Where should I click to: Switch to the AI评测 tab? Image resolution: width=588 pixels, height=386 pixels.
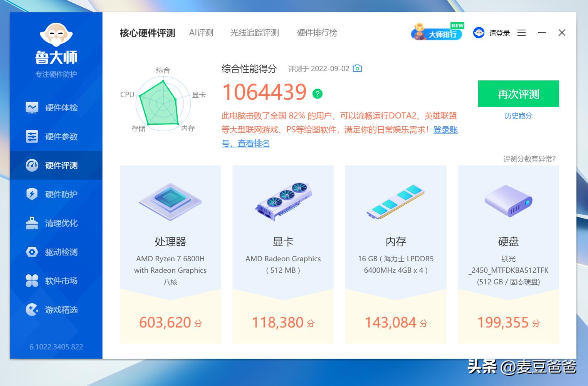coord(200,33)
